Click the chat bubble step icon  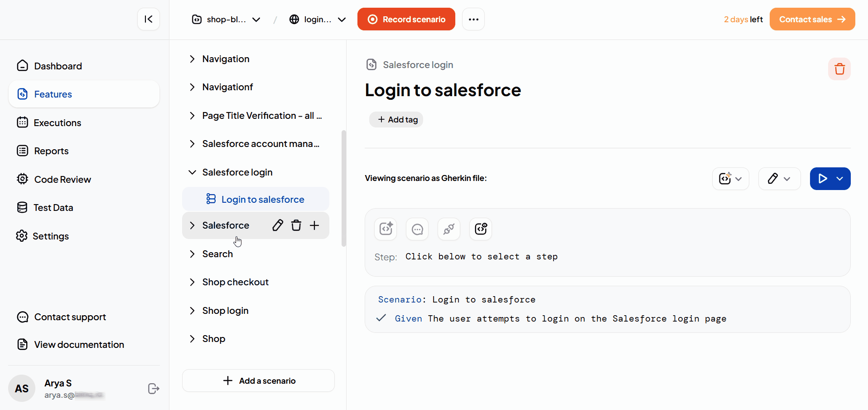[417, 229]
